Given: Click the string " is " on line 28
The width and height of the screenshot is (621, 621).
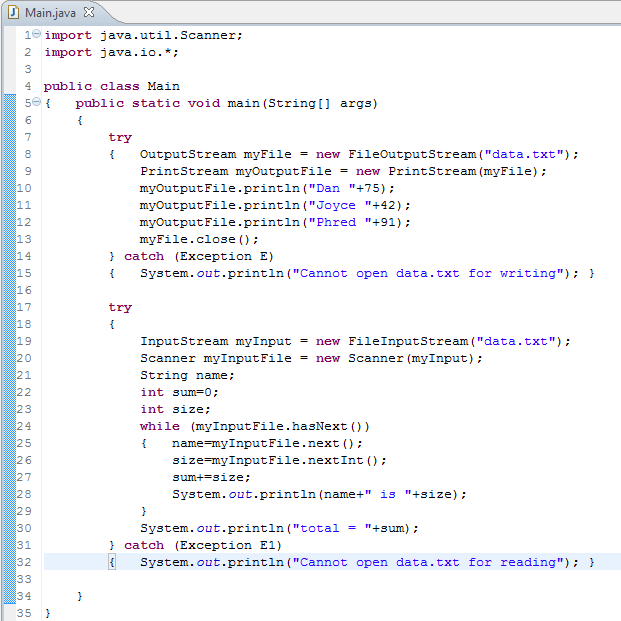Looking at the screenshot, I should (x=388, y=494).
